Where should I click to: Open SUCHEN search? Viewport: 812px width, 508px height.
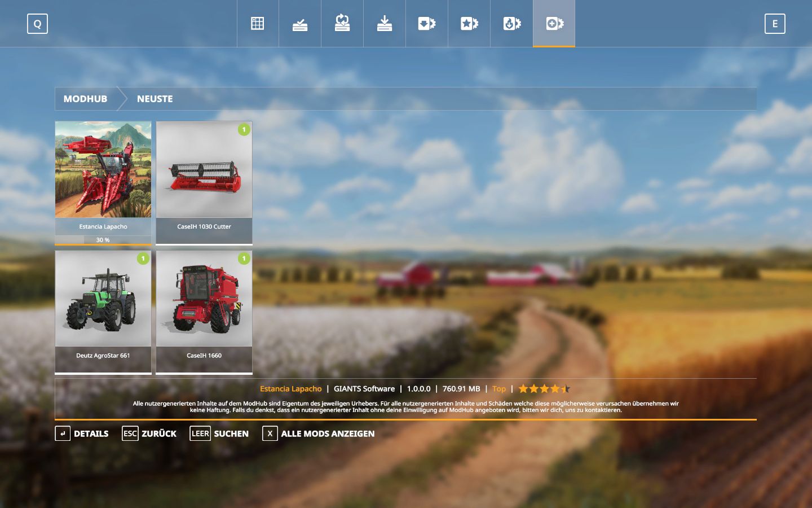231,433
